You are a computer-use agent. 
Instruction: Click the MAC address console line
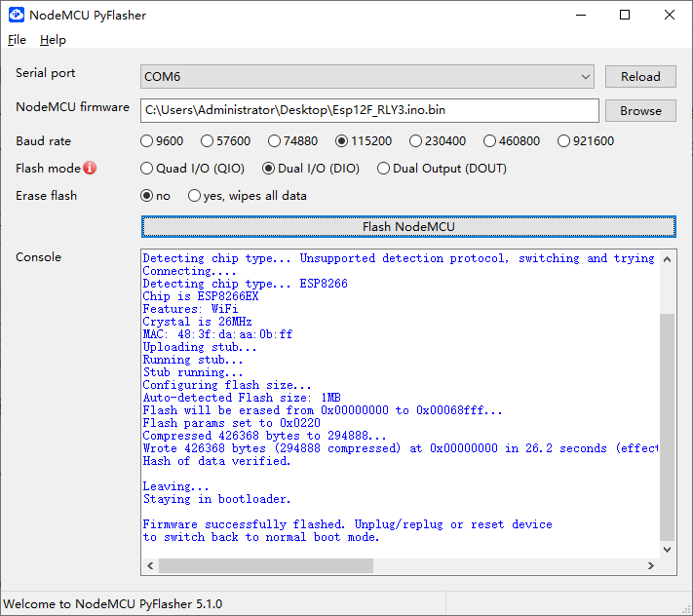217,334
